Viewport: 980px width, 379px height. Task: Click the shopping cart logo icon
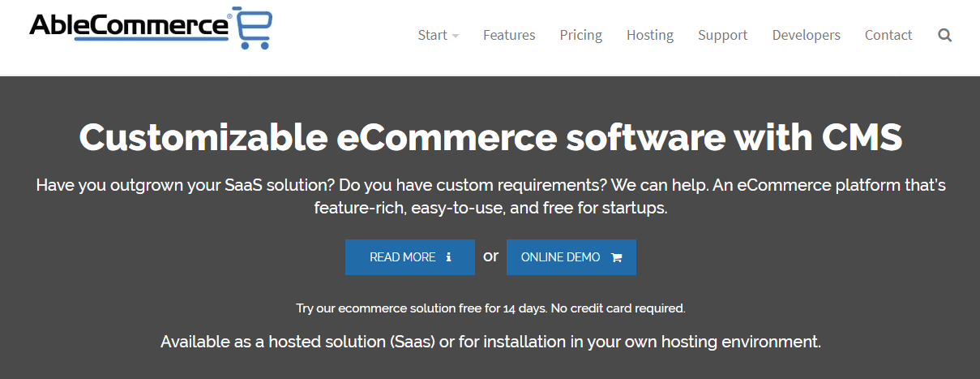click(255, 29)
